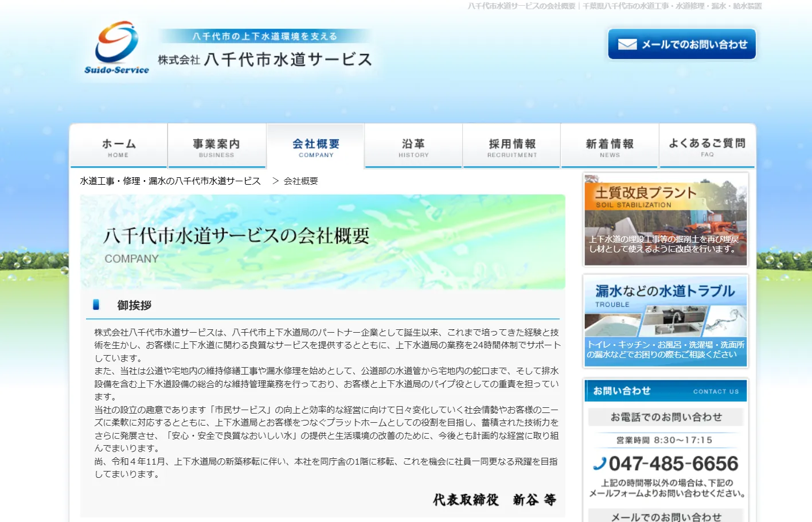Viewport: 812px width, 522px height.
Task: Go to the 沿革 HISTORY tab
Action: click(x=413, y=147)
